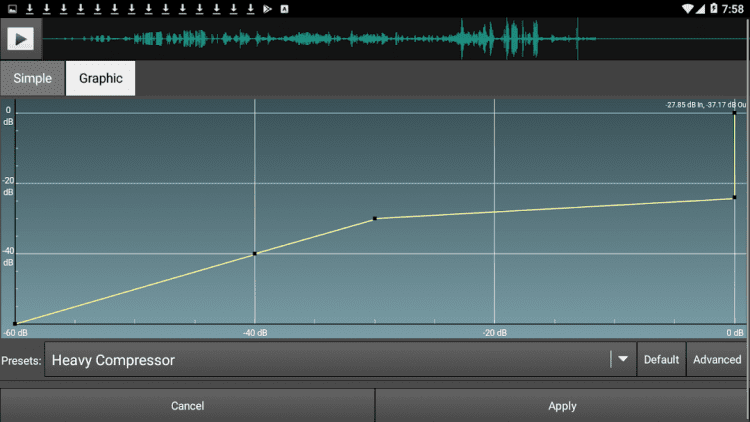Click the battery indicator icon

712,8
